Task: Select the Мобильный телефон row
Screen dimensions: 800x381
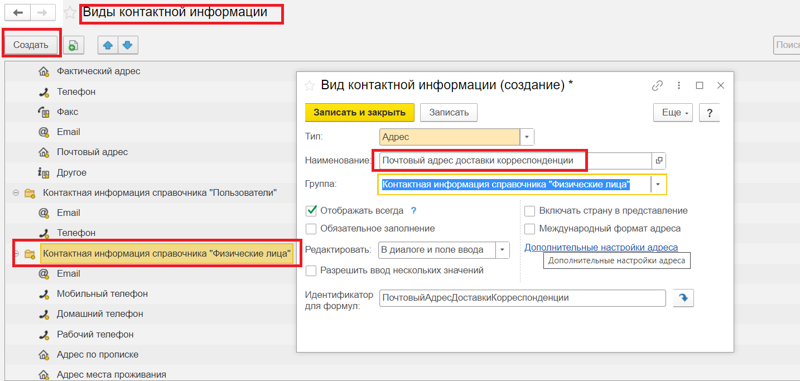Action: [103, 294]
